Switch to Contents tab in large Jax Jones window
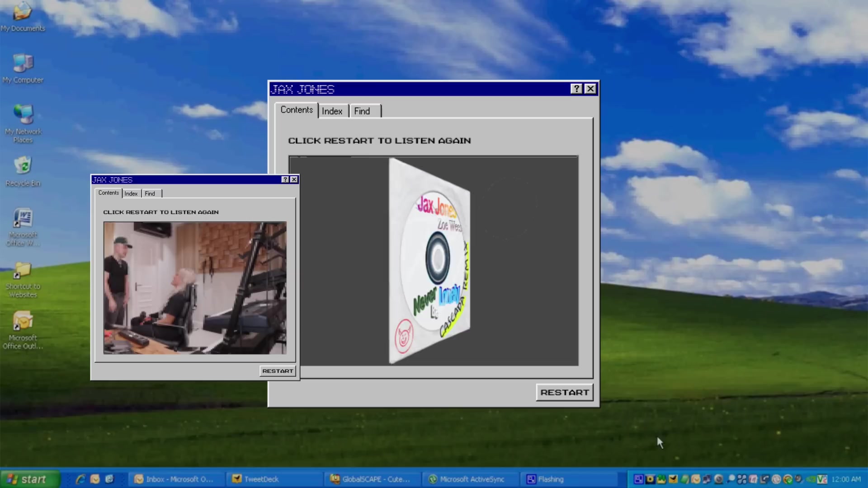Screen dimensions: 868x488 point(297,110)
